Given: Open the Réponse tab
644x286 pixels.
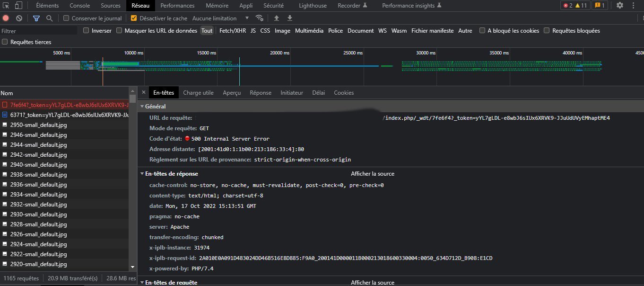Looking at the screenshot, I should coord(261,93).
